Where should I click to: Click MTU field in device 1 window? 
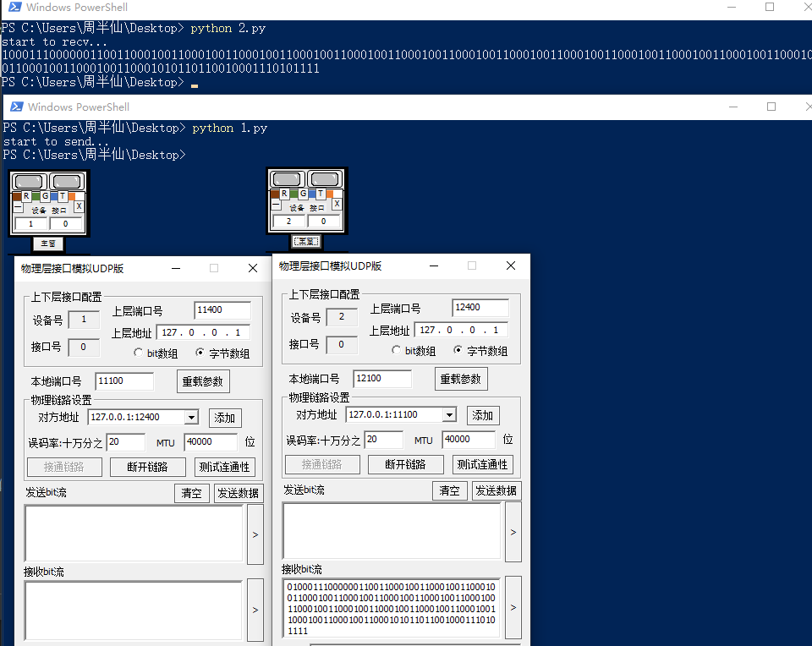click(211, 442)
